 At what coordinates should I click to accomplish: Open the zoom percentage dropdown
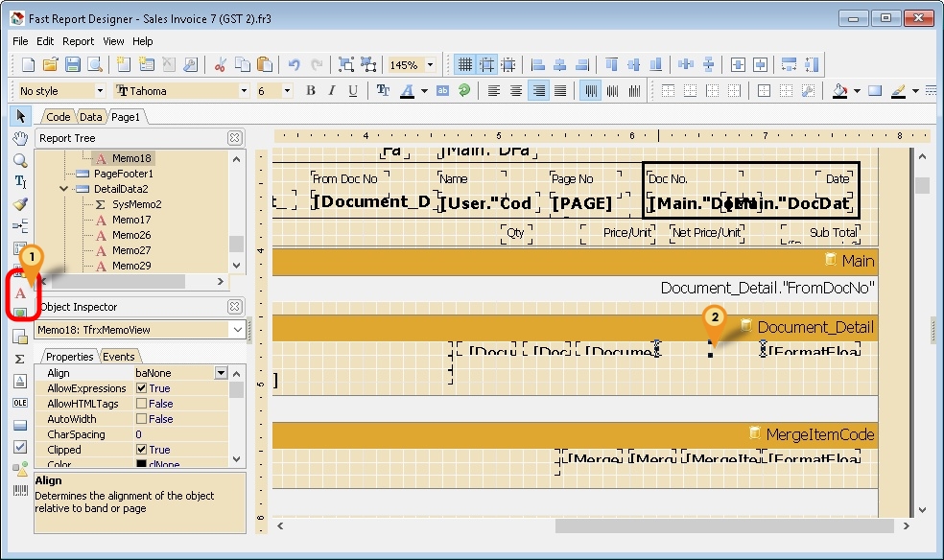[x=429, y=65]
